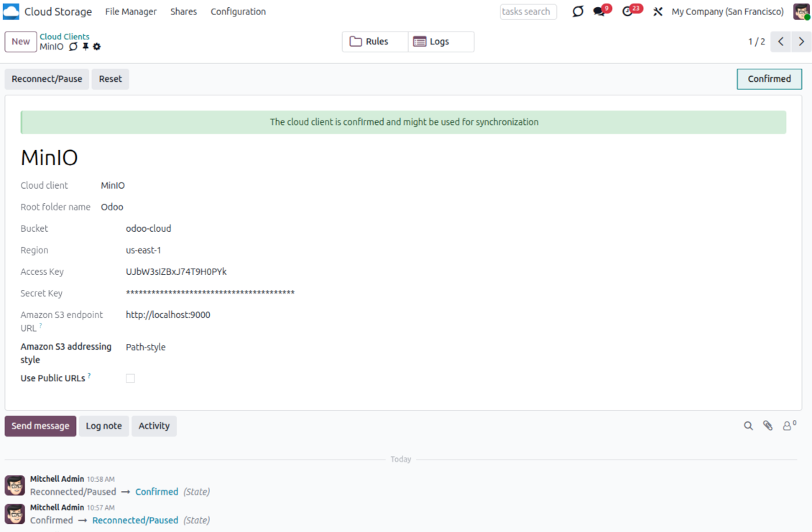Click the Root folder name Odoo field
The height and width of the screenshot is (532, 812).
112,207
